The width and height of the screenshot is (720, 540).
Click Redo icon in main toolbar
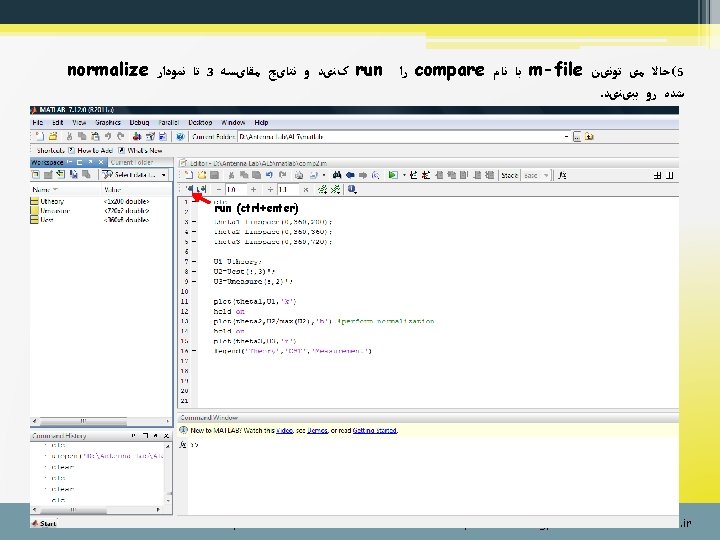coord(120,136)
